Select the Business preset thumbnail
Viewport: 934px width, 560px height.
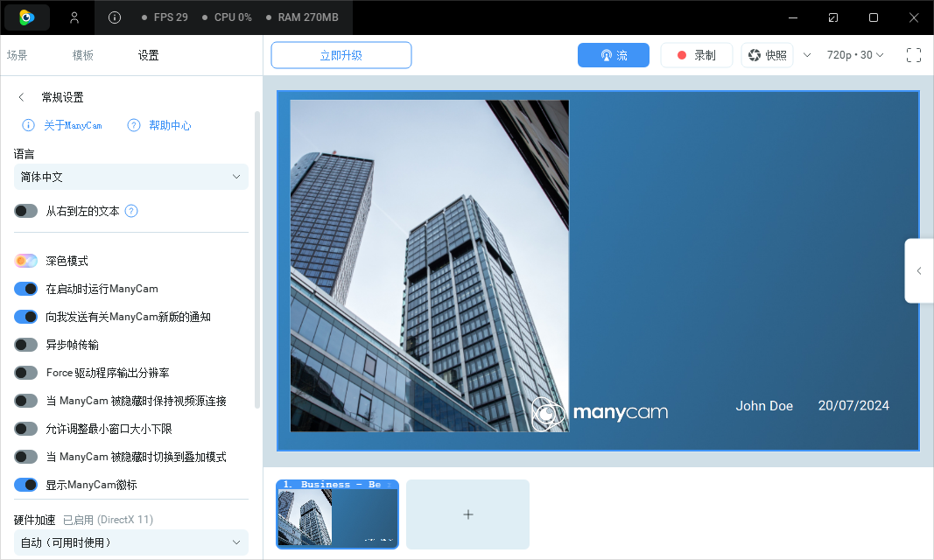337,514
